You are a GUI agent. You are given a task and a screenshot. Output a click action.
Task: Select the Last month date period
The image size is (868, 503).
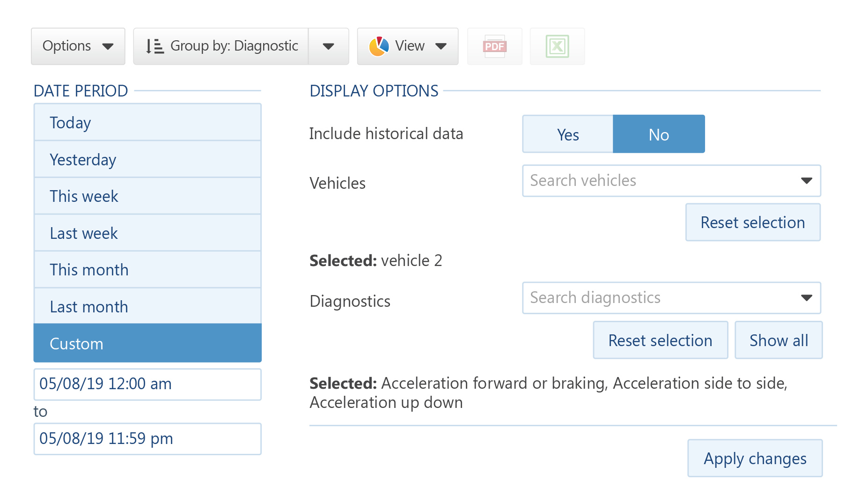click(x=147, y=306)
